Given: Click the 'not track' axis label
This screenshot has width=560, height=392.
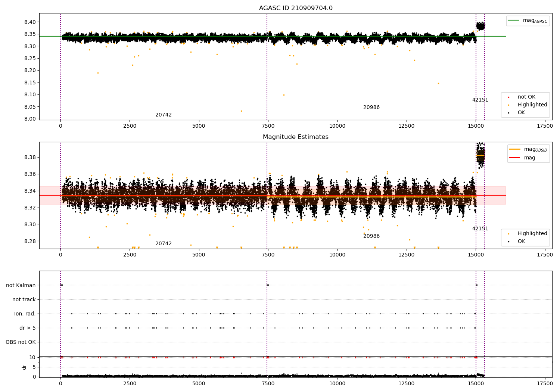Looking at the screenshot, I should pyautogui.click(x=24, y=299).
